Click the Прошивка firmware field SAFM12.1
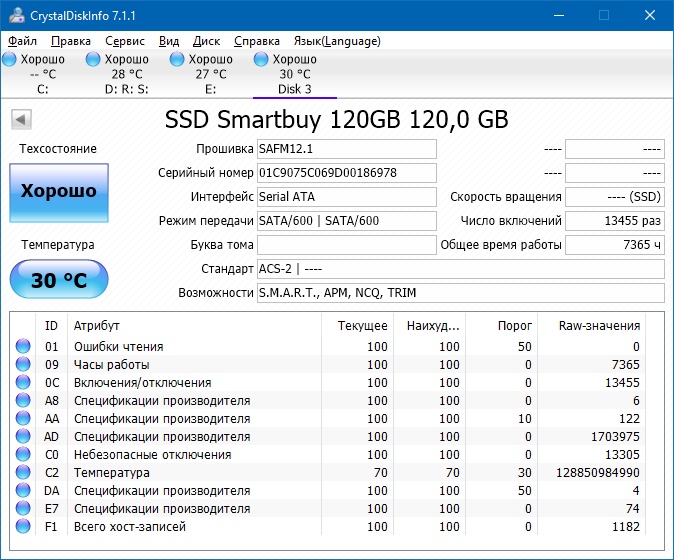The width and height of the screenshot is (674, 560). [x=346, y=149]
